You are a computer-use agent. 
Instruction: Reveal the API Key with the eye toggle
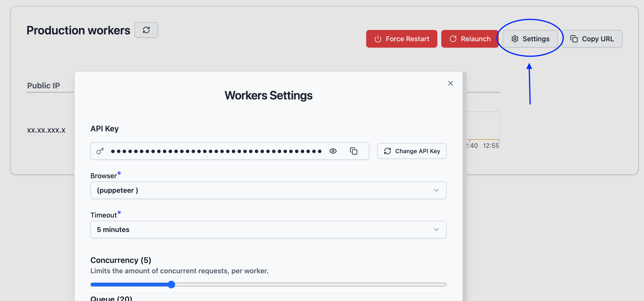coord(333,151)
